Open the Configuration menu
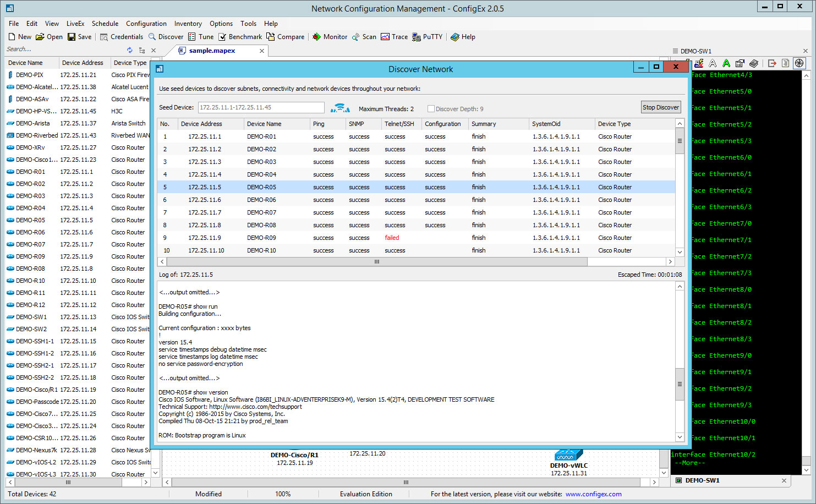 point(146,24)
